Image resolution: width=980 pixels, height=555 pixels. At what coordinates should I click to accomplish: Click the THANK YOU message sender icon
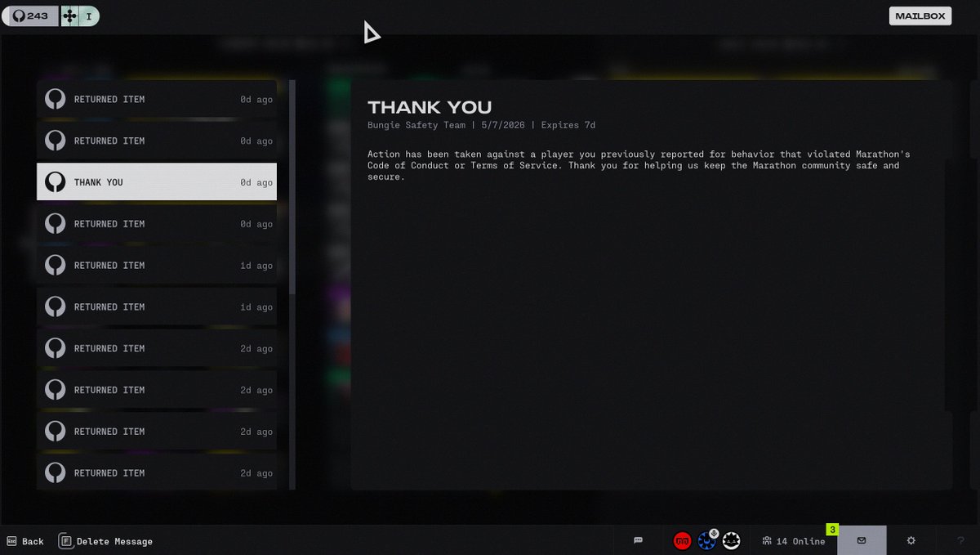tap(55, 181)
